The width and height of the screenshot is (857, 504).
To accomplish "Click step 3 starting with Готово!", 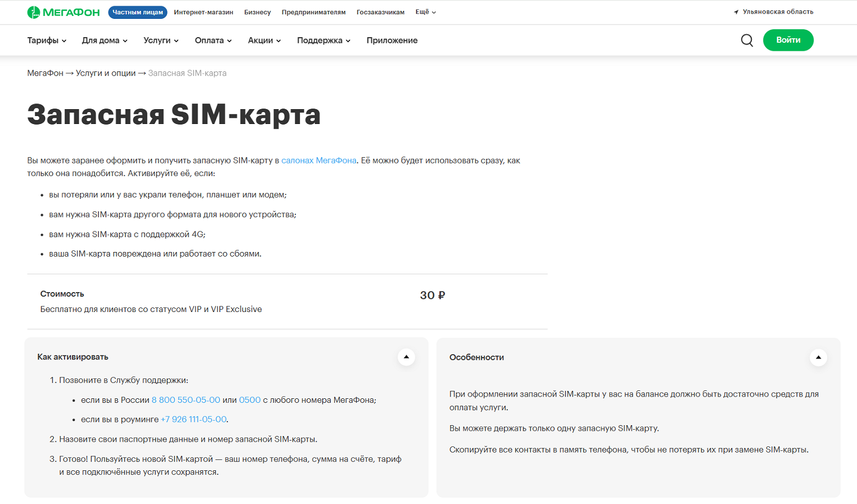I will pos(230,466).
